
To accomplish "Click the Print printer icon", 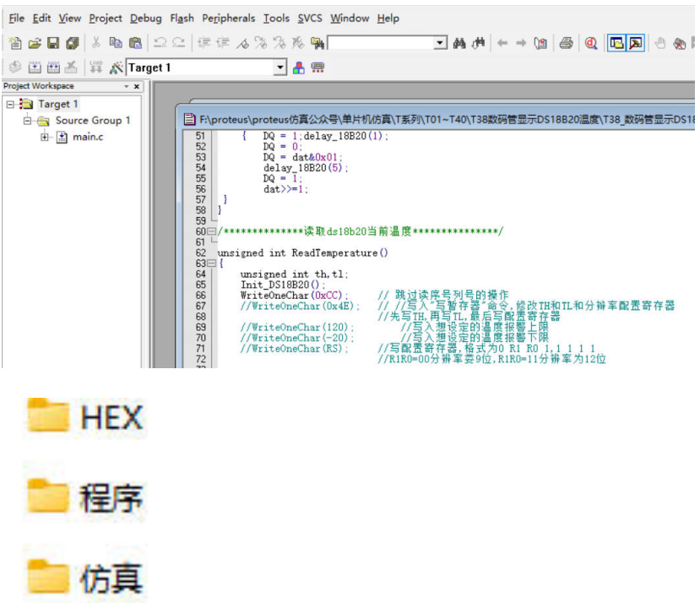I will coord(566,43).
